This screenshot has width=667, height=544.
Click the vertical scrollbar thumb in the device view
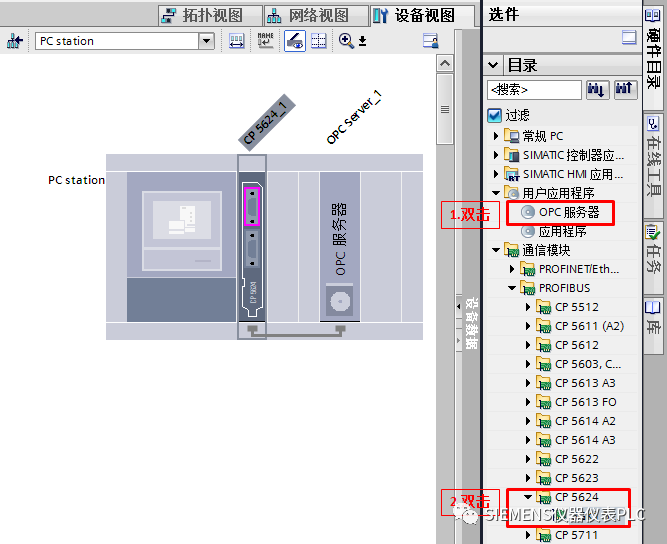pos(445,109)
